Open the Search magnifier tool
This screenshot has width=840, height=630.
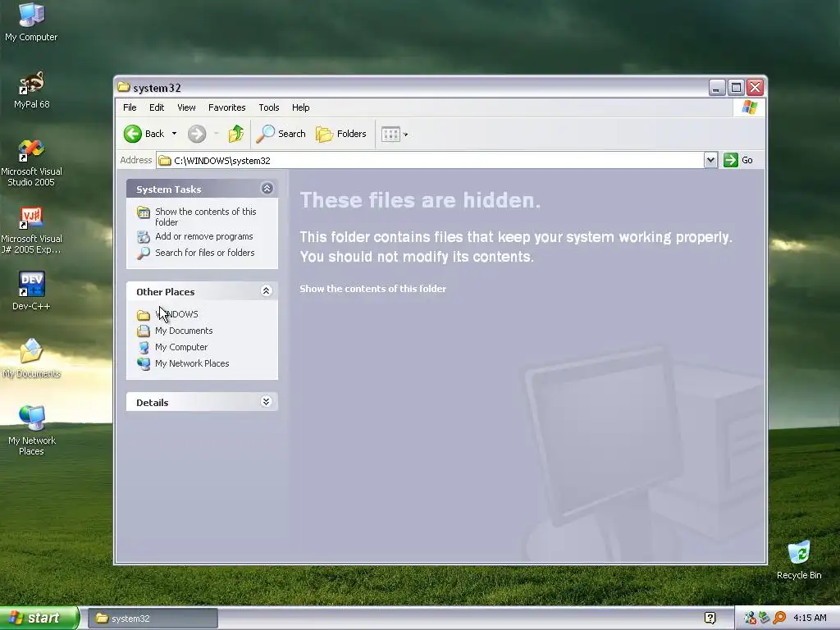[281, 134]
